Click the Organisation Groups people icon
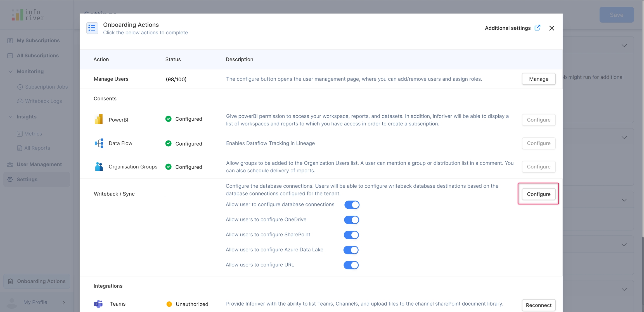The image size is (644, 312). coord(99,167)
